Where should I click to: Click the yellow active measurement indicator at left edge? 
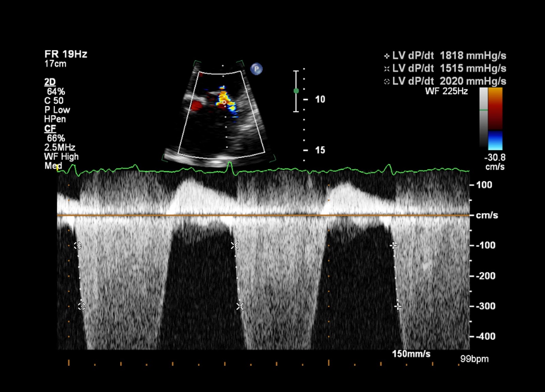58,167
